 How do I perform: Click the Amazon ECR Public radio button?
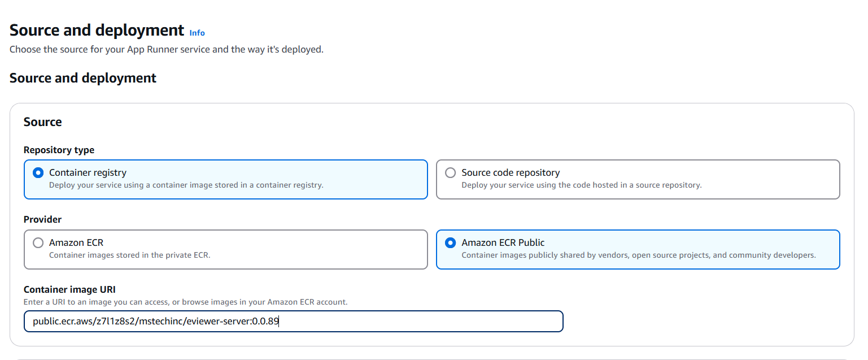450,242
